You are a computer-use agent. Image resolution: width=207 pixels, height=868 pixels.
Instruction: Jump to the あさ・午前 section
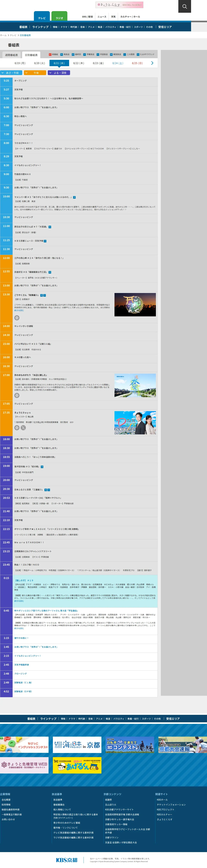(11, 73)
